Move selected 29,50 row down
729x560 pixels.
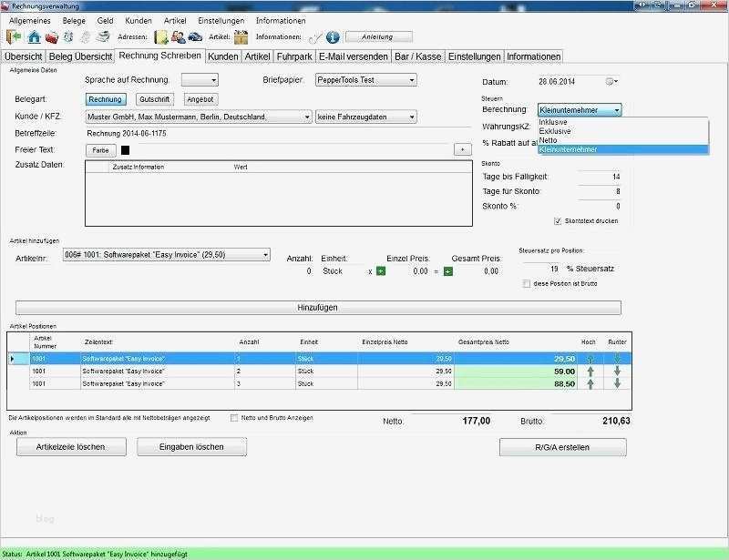tap(618, 358)
